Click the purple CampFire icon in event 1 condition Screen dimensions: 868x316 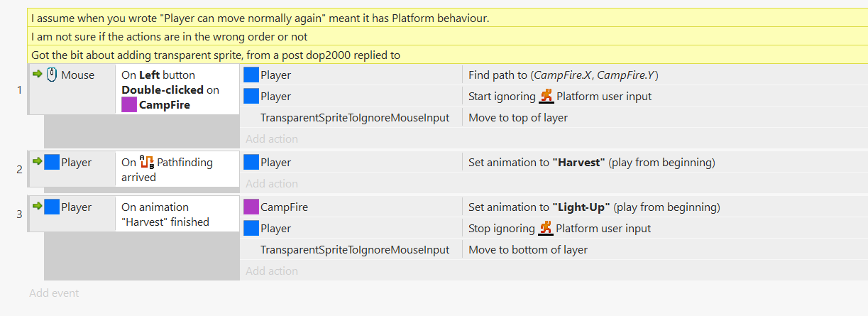tap(129, 105)
